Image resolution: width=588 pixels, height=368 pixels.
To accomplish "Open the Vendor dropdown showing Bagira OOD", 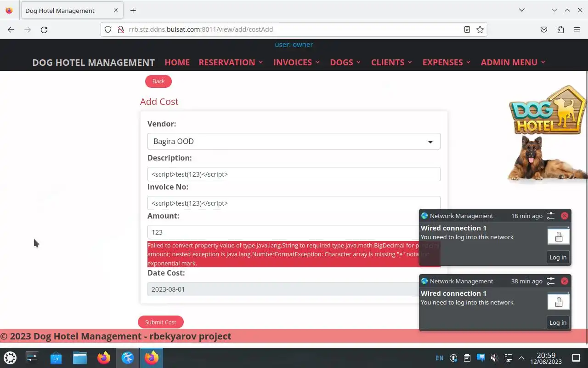I will pos(294,141).
